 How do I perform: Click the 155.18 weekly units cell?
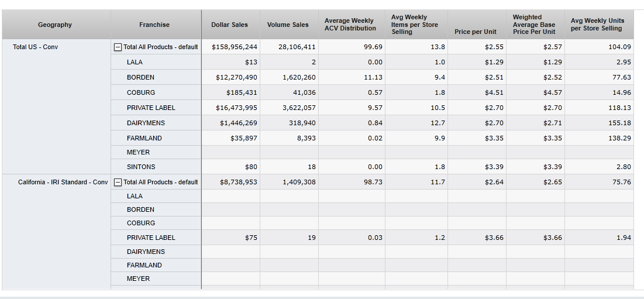[619, 123]
